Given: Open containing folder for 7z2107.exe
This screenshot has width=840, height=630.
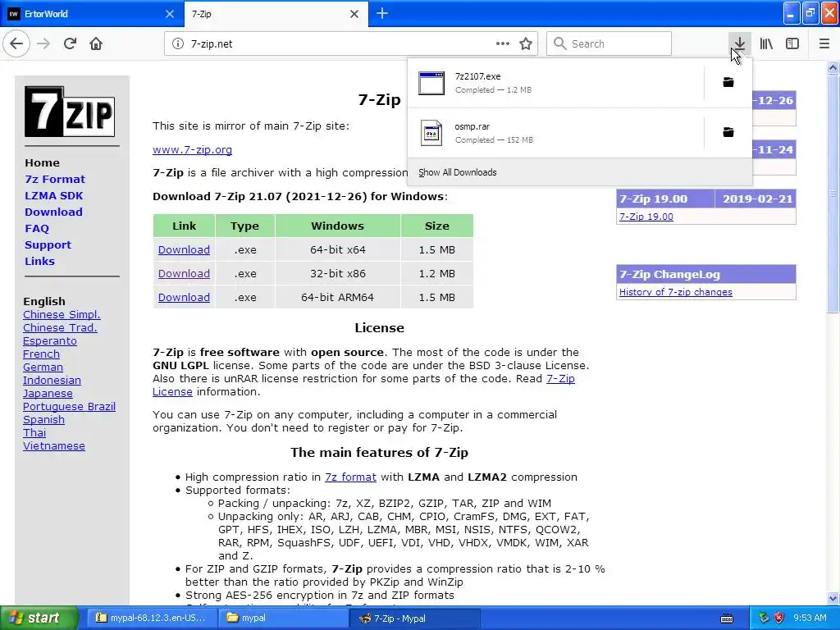Looking at the screenshot, I should click(x=728, y=82).
